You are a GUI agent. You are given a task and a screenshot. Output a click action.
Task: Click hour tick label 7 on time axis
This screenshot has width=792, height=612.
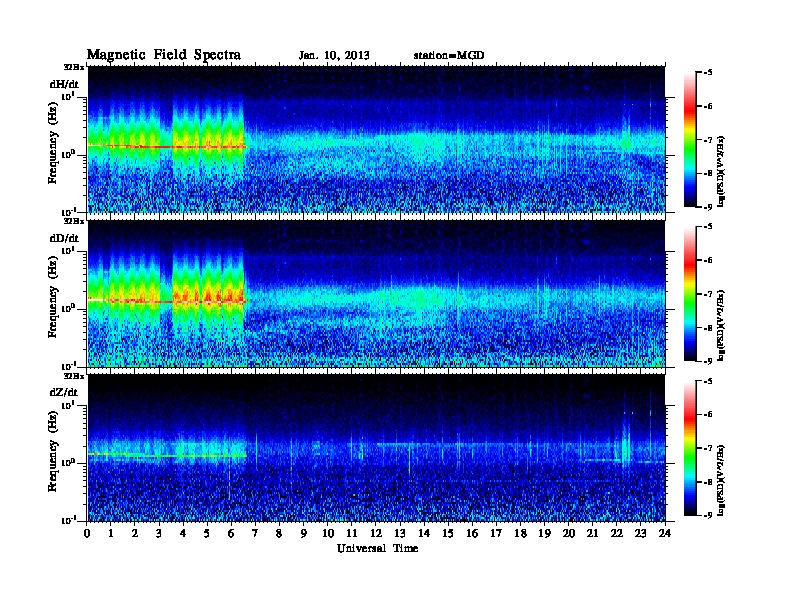click(256, 534)
